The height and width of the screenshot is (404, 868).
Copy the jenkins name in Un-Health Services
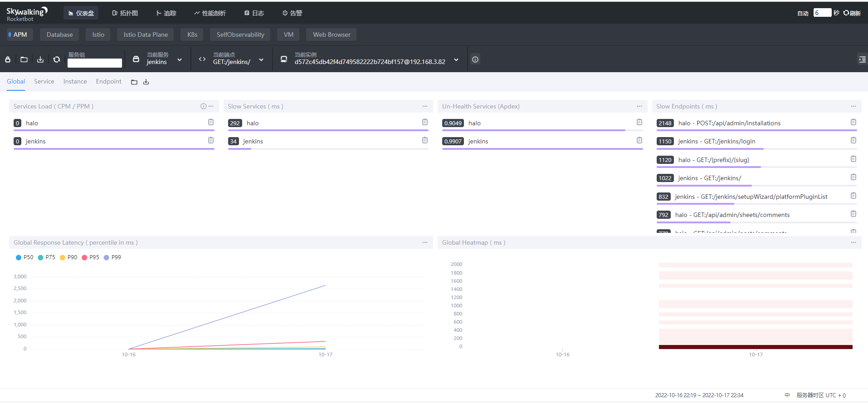pos(639,140)
